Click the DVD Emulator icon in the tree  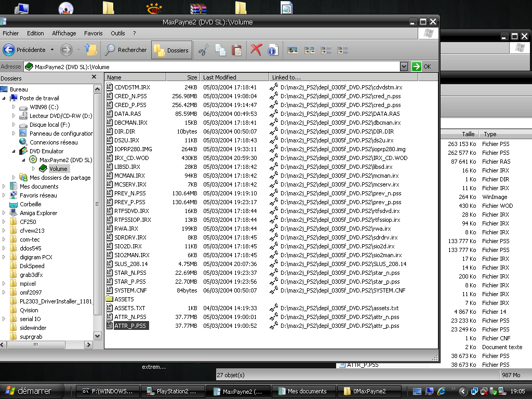(x=23, y=151)
